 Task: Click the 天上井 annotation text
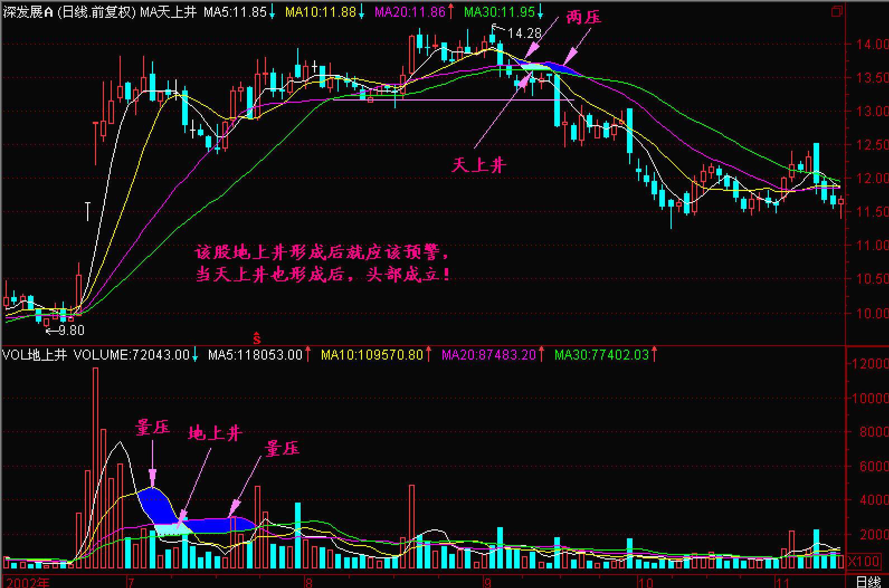tap(478, 165)
